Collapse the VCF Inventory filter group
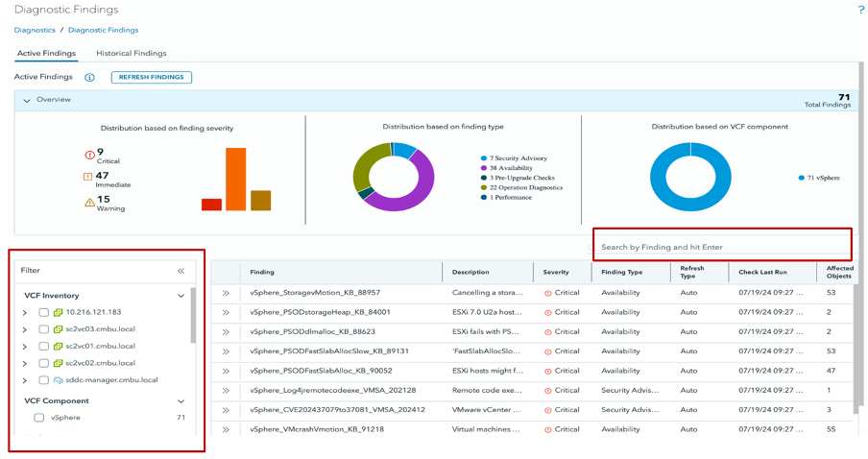This screenshot has height=459, width=868. click(181, 296)
